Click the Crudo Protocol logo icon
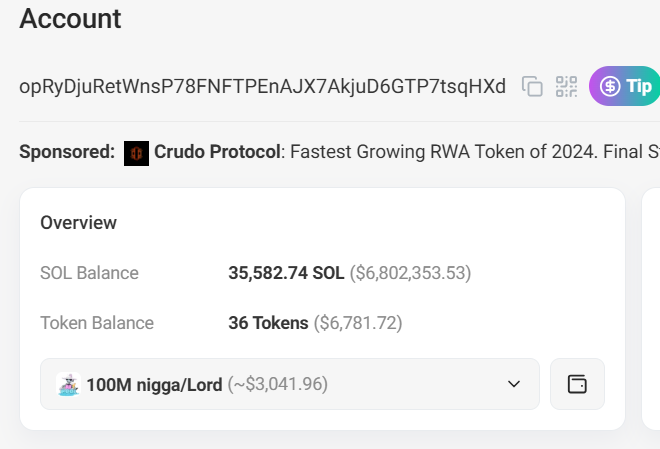The image size is (660, 449). 136,153
